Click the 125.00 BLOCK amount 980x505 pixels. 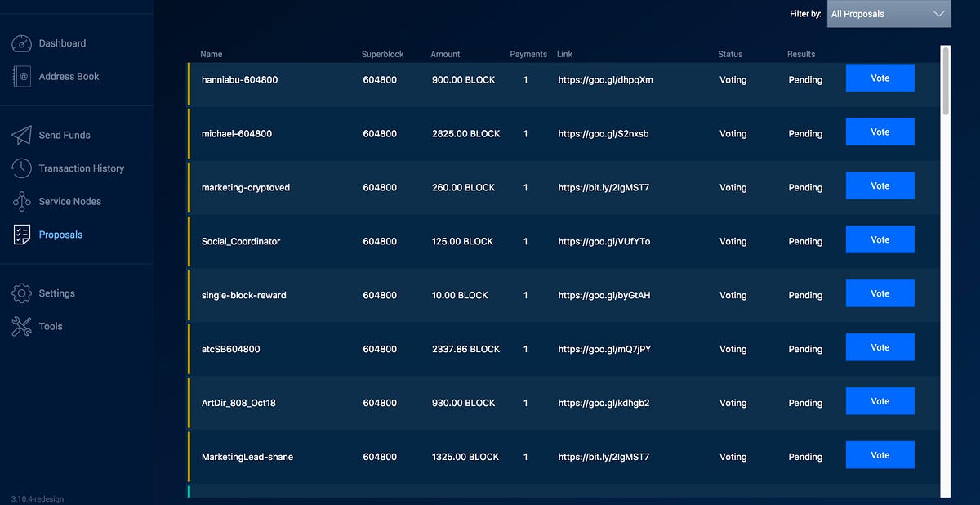pos(462,242)
